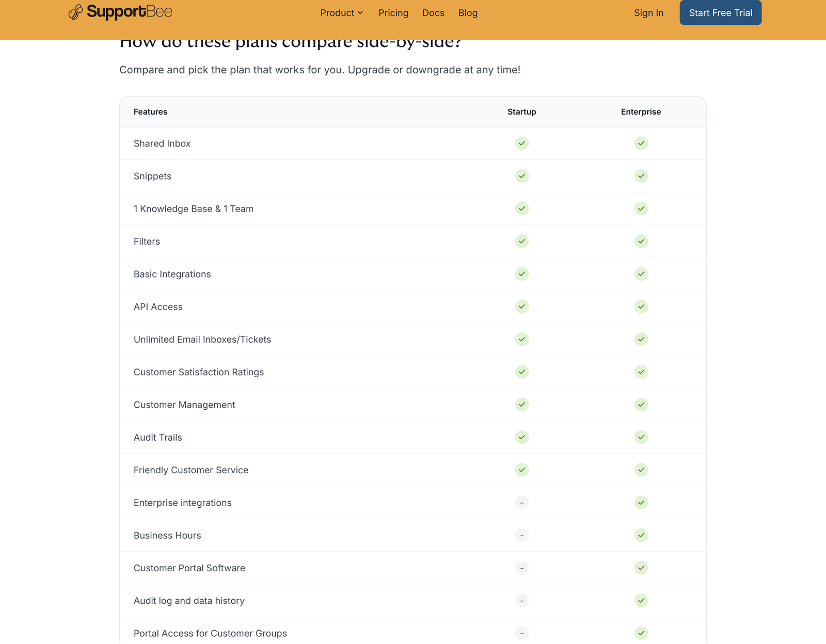Click the Enterprise column header

coord(641,112)
